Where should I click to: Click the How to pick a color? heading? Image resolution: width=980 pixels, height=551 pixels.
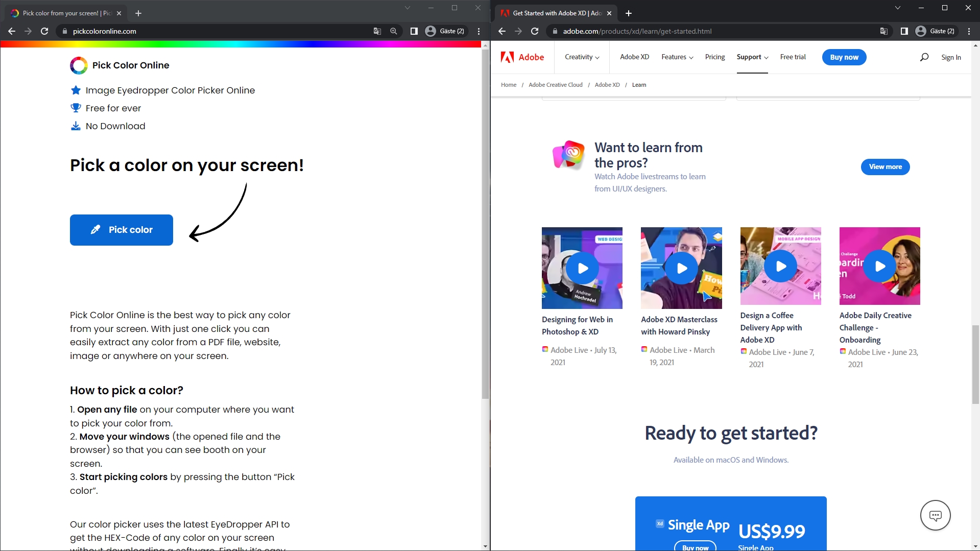tap(127, 391)
